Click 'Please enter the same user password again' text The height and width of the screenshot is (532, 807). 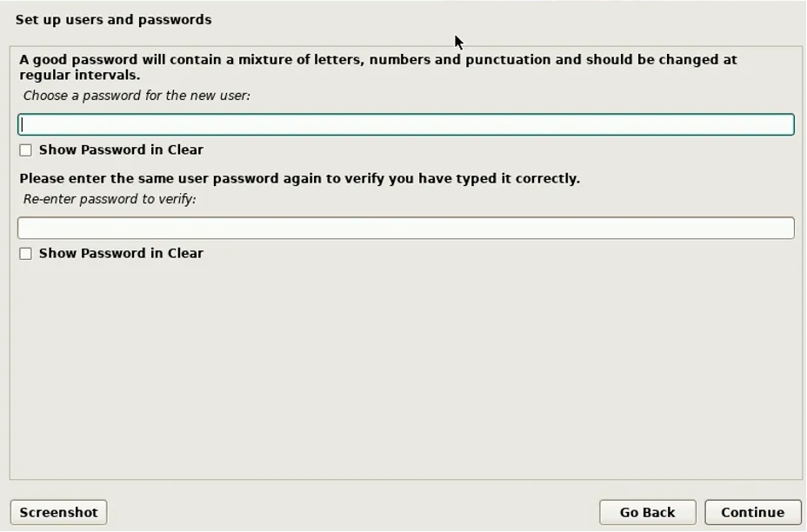pos(299,178)
